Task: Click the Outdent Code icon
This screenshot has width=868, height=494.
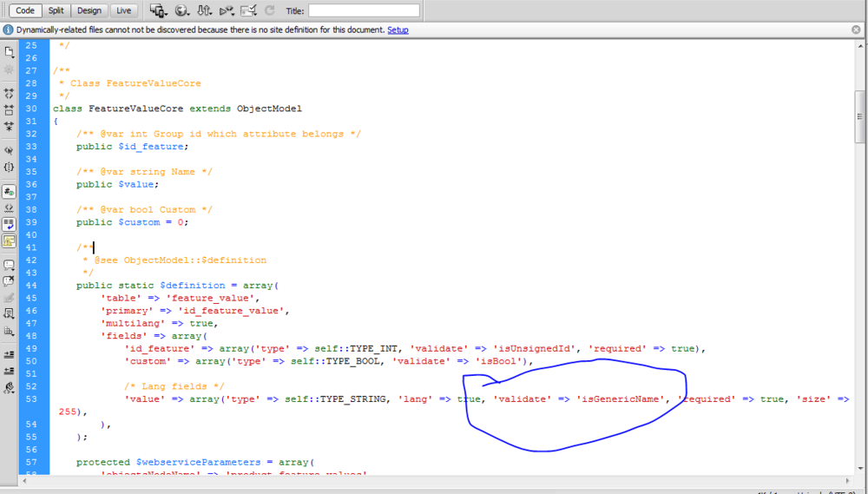Action: (9, 371)
